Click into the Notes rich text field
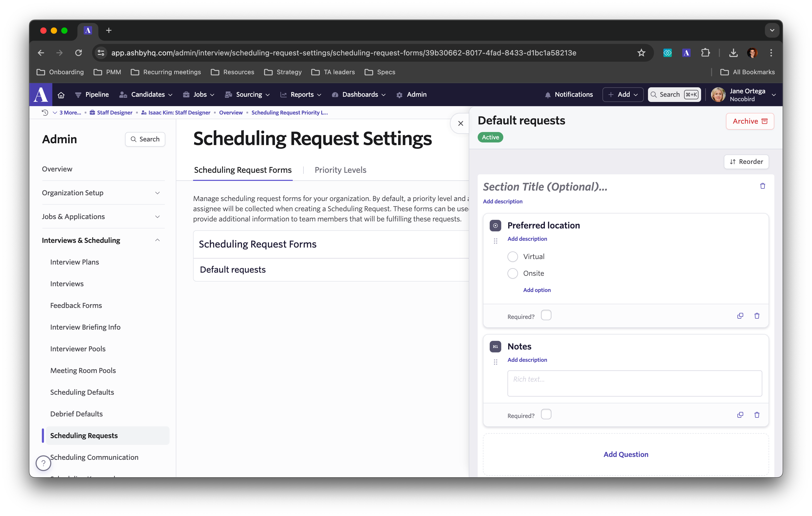This screenshot has width=812, height=516. click(634, 383)
